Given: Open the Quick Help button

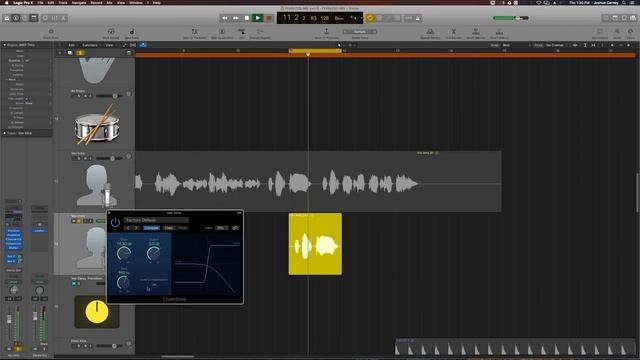Looking at the screenshot, I should (25, 18).
